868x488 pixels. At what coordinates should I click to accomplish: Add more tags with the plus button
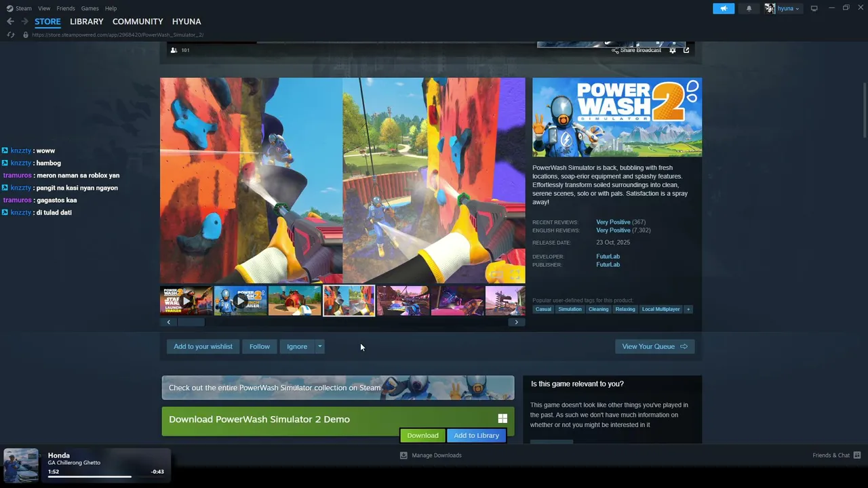(688, 309)
